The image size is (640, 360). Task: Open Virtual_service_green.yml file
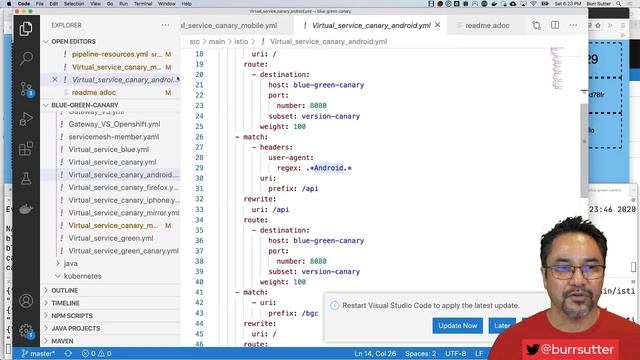(x=111, y=238)
